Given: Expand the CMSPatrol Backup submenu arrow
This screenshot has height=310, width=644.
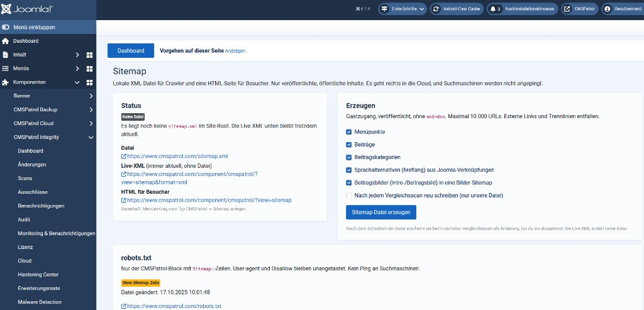Looking at the screenshot, I should pos(91,109).
